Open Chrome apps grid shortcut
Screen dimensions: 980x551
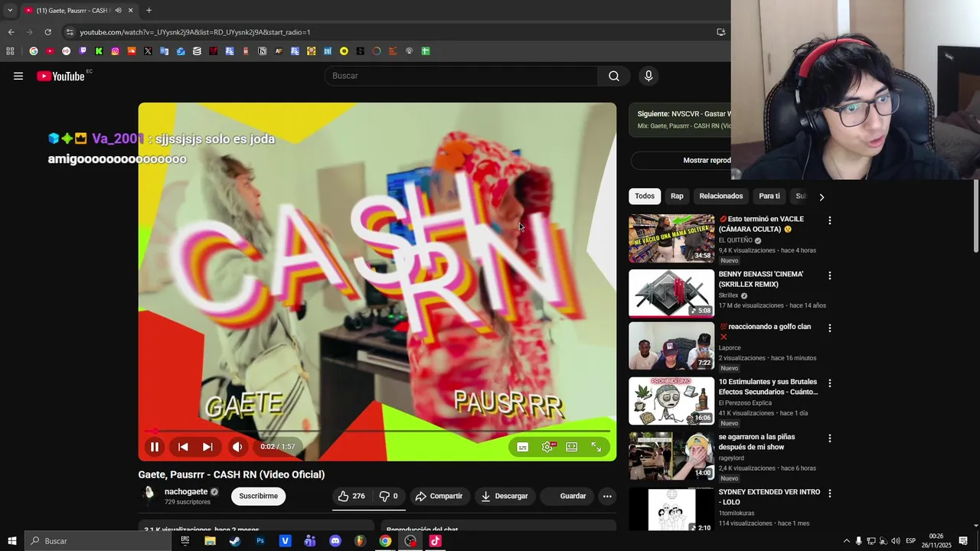(10, 51)
